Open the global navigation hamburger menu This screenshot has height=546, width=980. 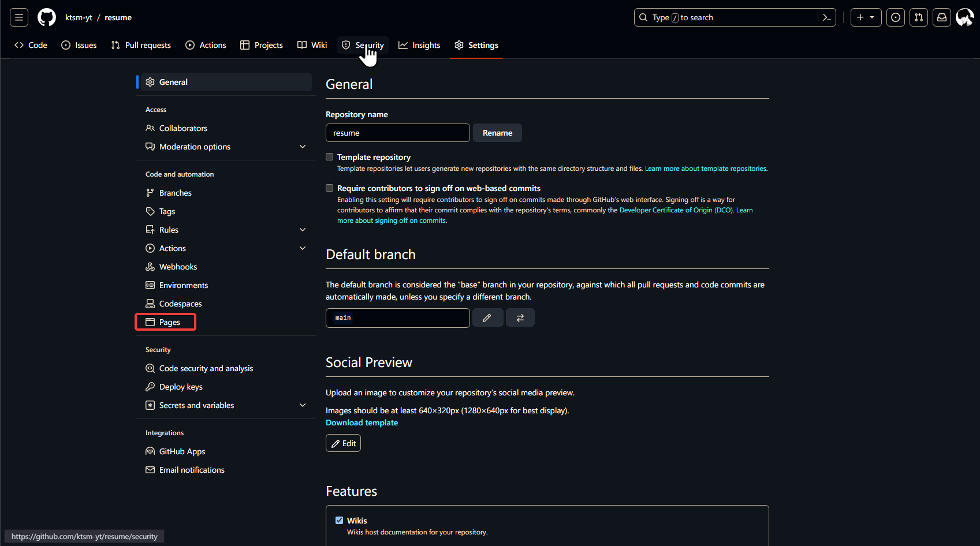click(x=19, y=17)
